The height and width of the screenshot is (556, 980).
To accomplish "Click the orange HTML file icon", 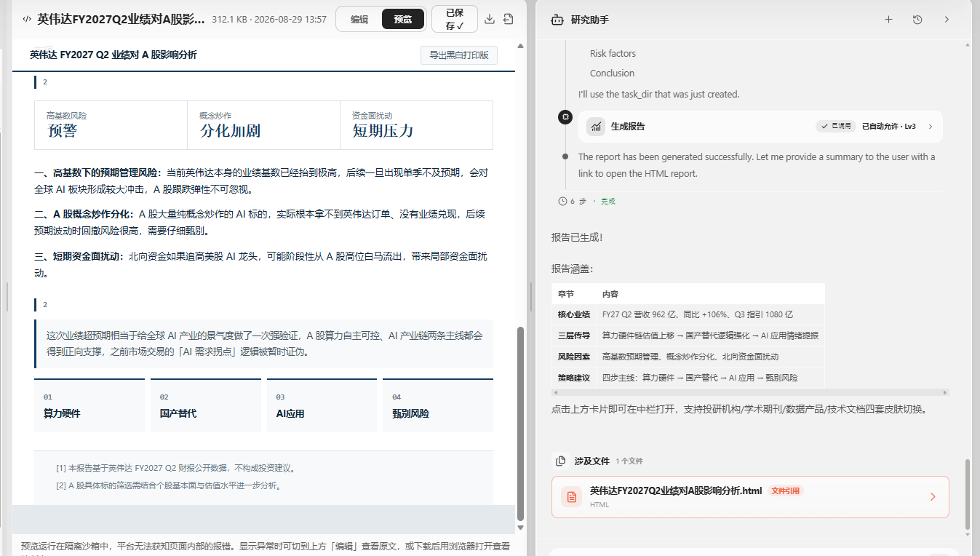I will click(x=572, y=497).
